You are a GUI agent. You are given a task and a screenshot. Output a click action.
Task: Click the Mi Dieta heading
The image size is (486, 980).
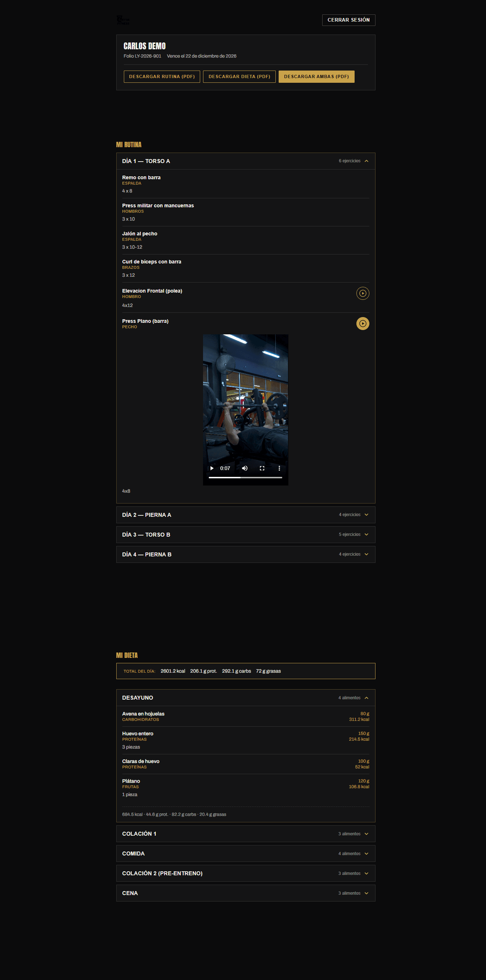pos(127,655)
